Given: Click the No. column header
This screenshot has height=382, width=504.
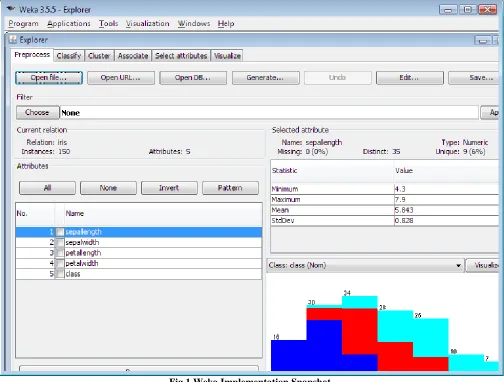Looking at the screenshot, I should click(35, 214).
